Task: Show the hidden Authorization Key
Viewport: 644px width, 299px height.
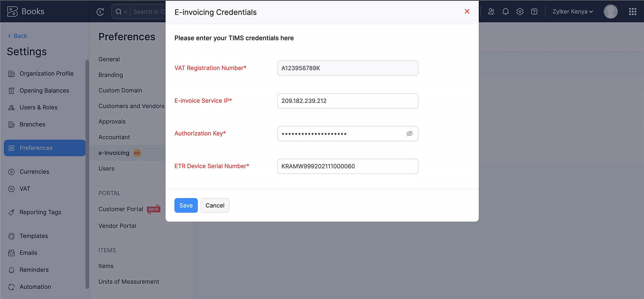Action: pyautogui.click(x=409, y=134)
